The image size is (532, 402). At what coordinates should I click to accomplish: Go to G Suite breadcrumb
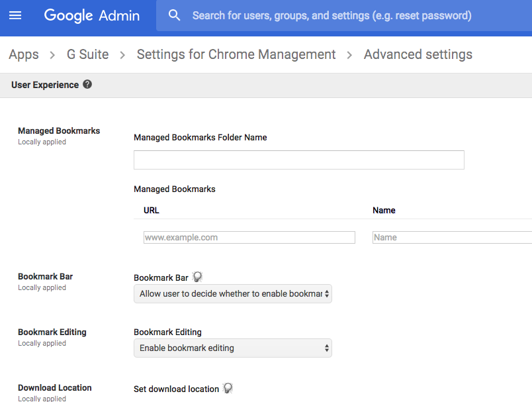click(x=87, y=54)
